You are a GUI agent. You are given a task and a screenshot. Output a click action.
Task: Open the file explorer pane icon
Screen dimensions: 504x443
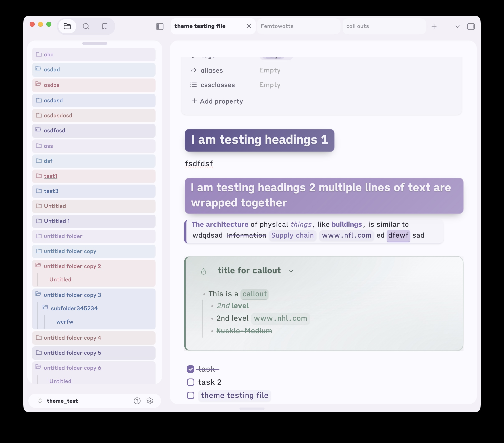coord(67,26)
